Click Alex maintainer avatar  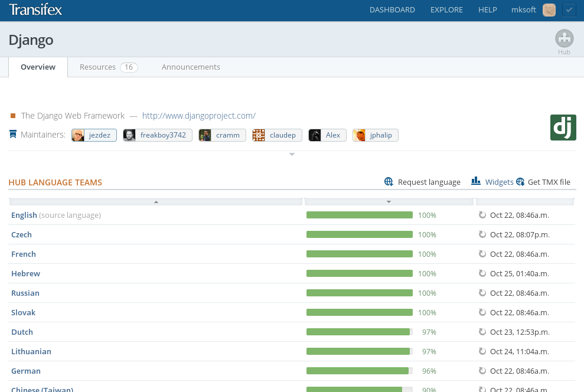click(315, 135)
